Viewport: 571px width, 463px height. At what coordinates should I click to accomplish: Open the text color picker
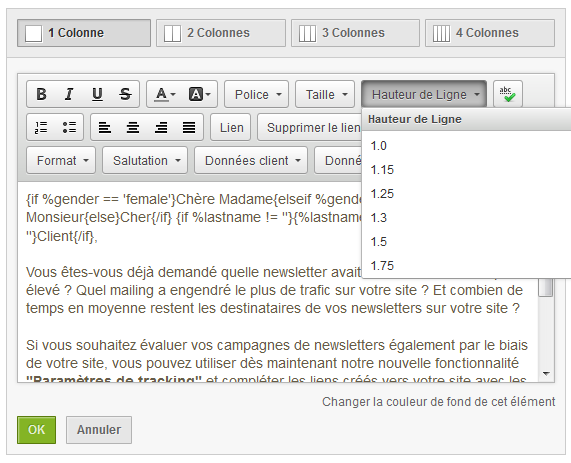click(165, 94)
